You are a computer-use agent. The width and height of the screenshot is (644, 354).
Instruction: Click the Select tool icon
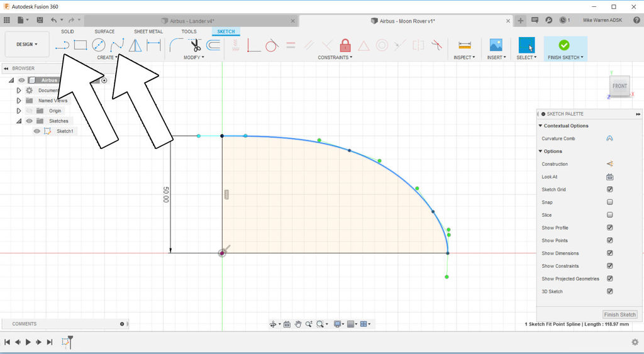526,45
